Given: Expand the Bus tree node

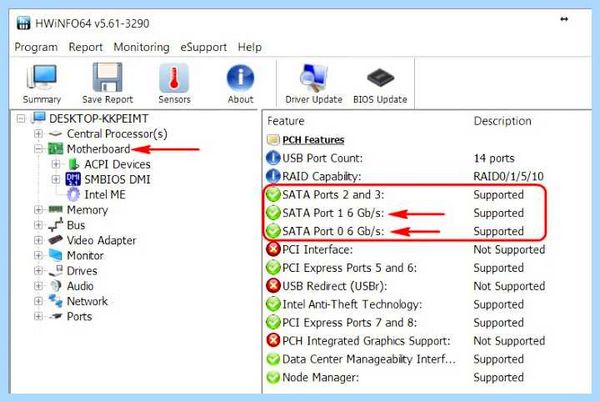Looking at the screenshot, I should coord(38,225).
